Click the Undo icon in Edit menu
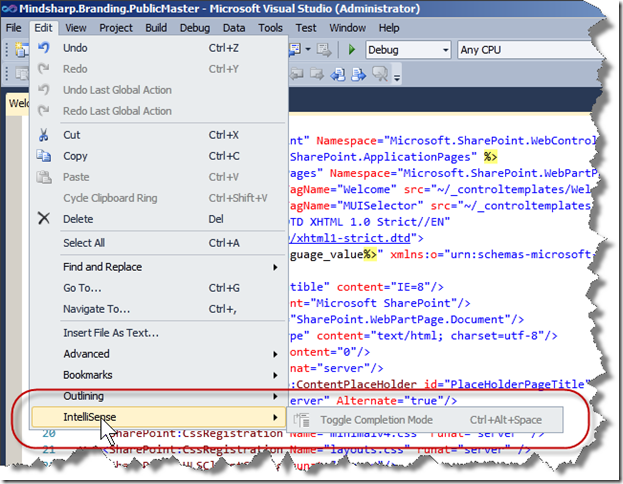This screenshot has width=623, height=484. pos(43,48)
